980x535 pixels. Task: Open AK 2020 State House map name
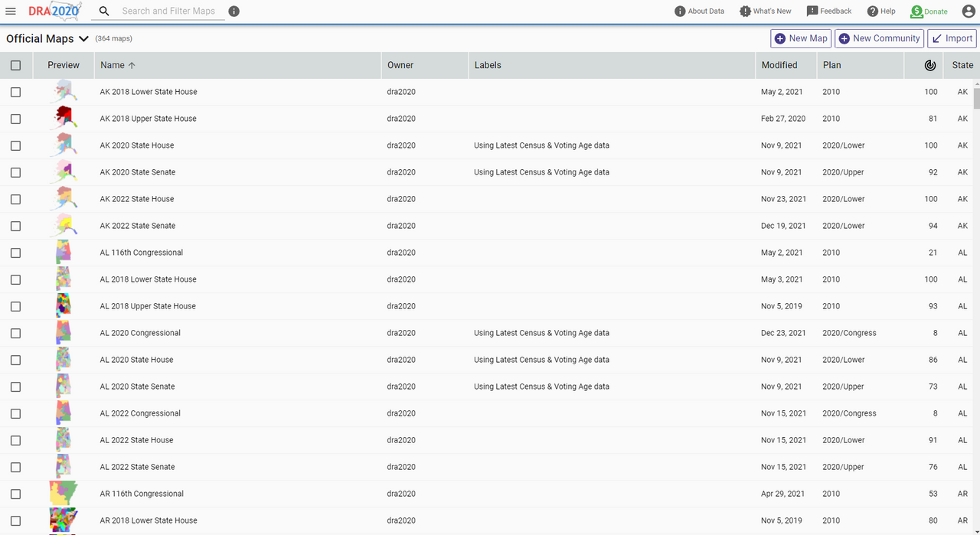click(x=137, y=145)
